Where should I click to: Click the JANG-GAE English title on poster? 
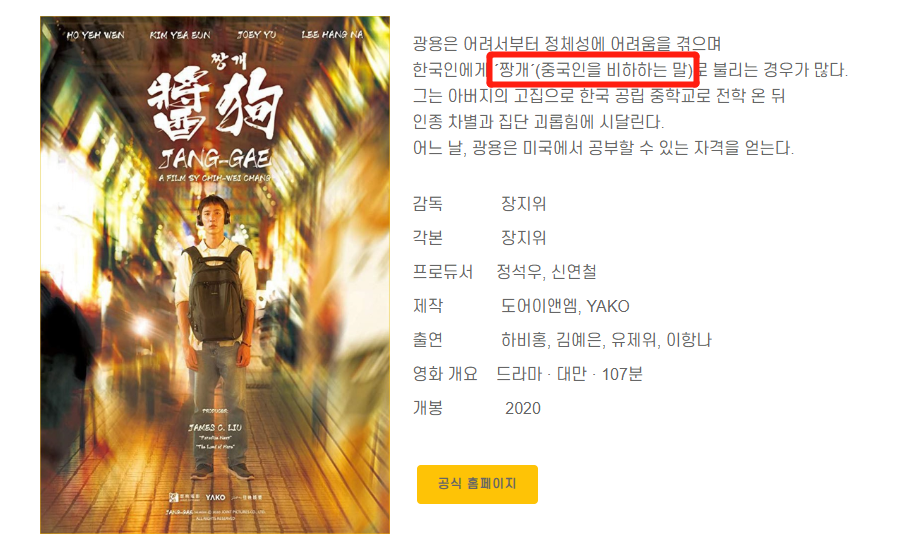pyautogui.click(x=216, y=159)
